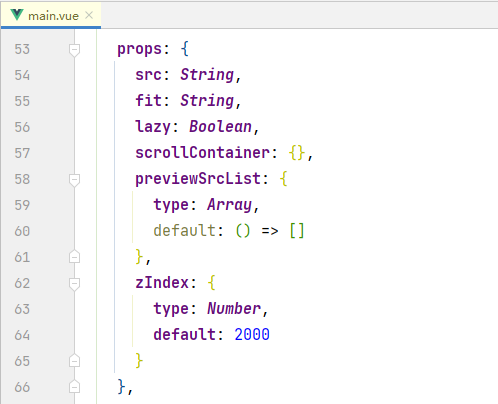
Task: Click fold end marker at line 65
Action: click(74, 361)
